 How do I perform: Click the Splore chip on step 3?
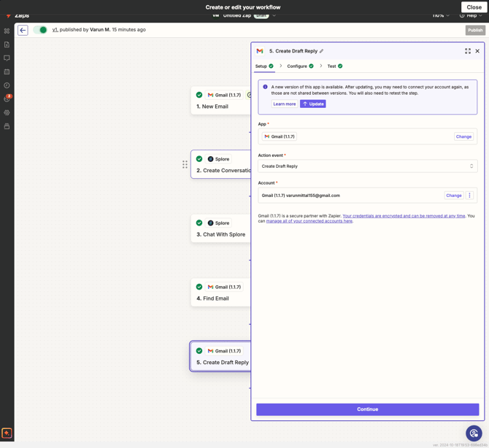click(x=218, y=223)
